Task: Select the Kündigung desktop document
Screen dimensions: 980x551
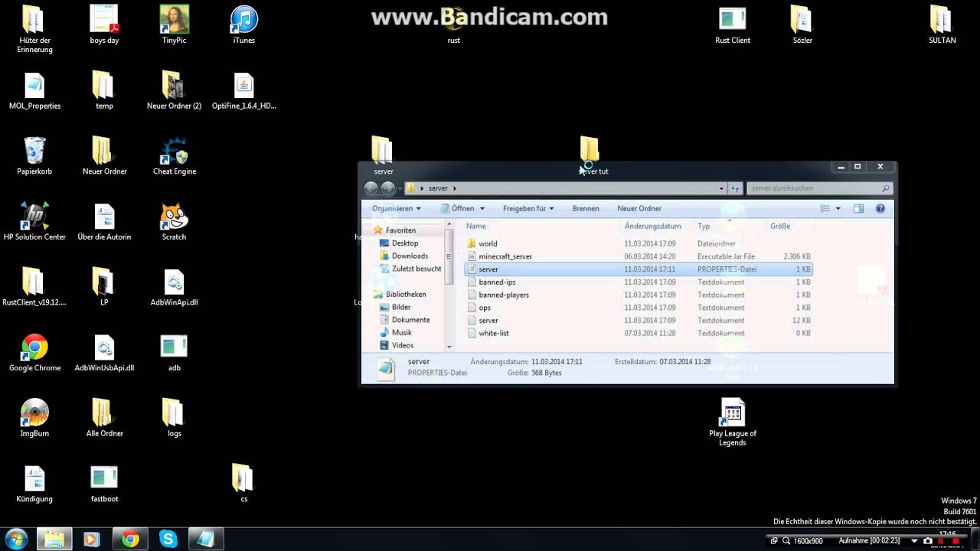Action: point(34,484)
